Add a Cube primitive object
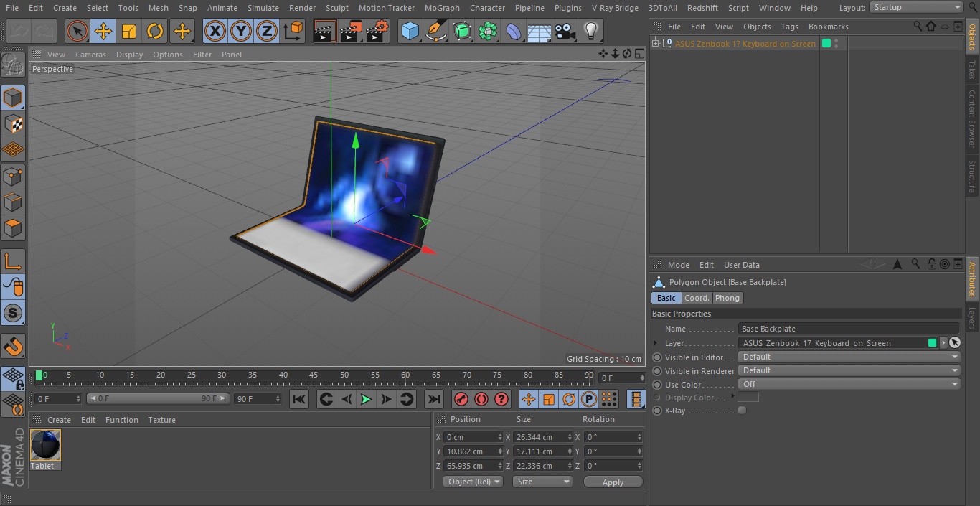This screenshot has height=506, width=980. 410,31
